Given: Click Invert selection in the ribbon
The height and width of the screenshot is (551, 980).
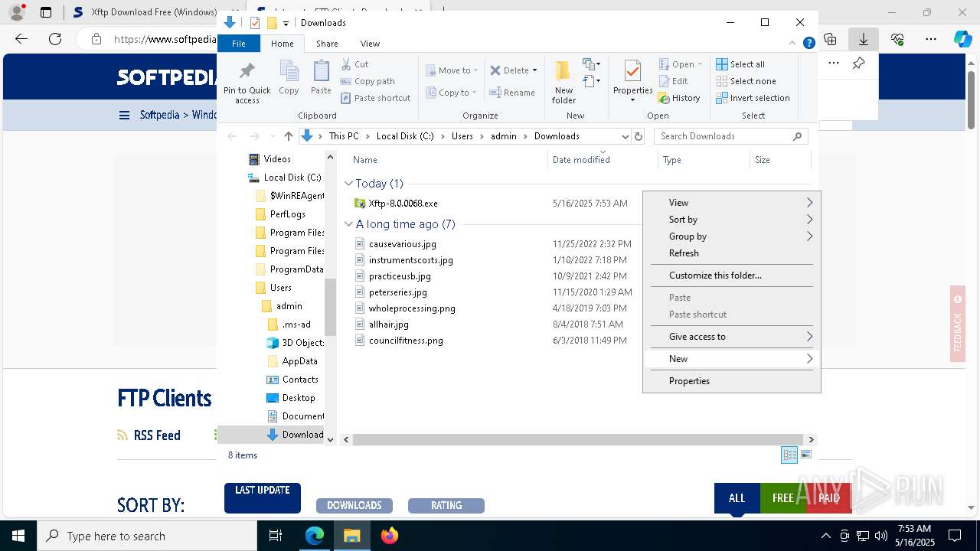Looking at the screenshot, I should 753,98.
